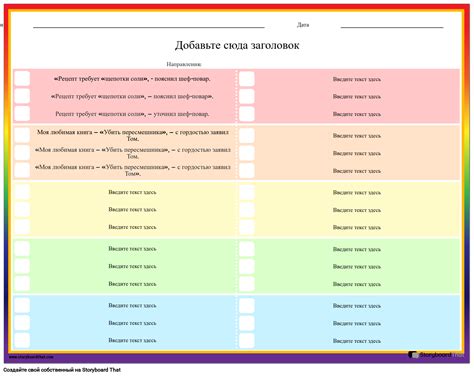The width and height of the screenshot is (474, 376).
Task: Click the Storyboard That logo
Action: 435,355
